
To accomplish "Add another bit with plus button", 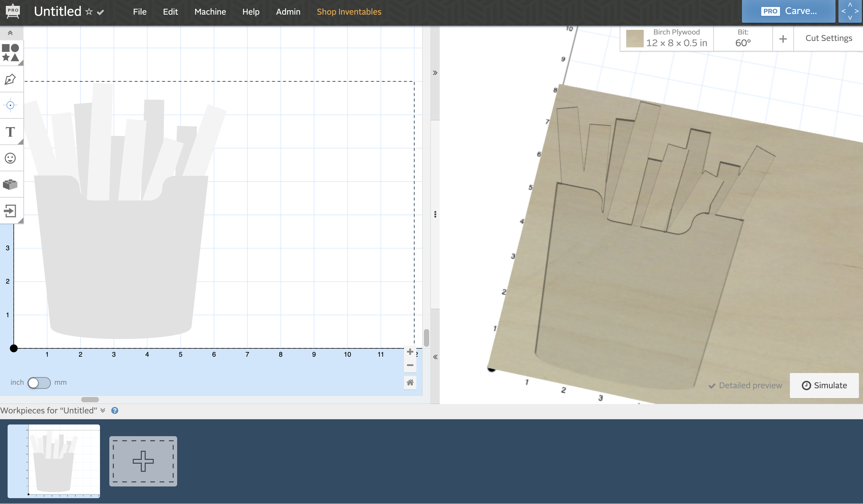I will click(x=783, y=39).
